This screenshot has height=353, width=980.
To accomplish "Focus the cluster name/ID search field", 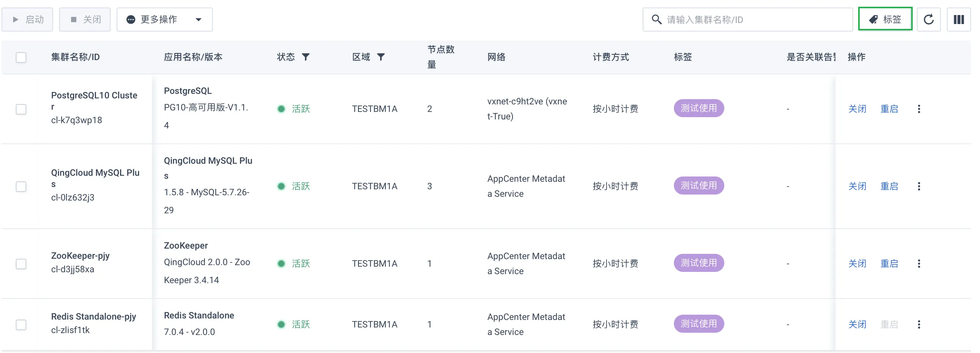I will click(x=748, y=20).
